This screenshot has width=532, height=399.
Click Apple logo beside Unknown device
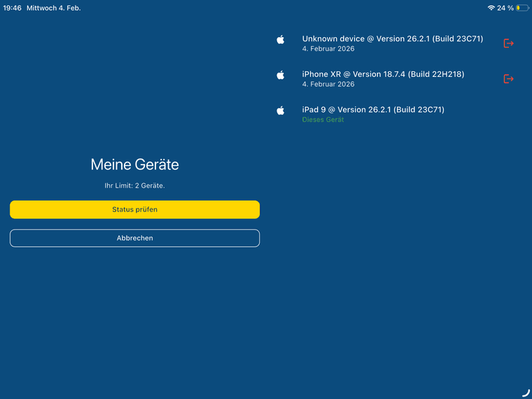pyautogui.click(x=281, y=40)
